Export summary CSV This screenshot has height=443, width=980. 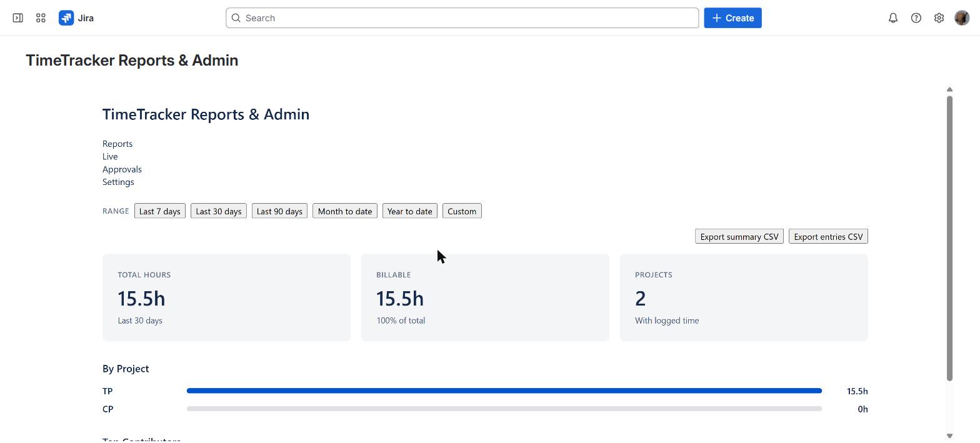[x=739, y=236]
